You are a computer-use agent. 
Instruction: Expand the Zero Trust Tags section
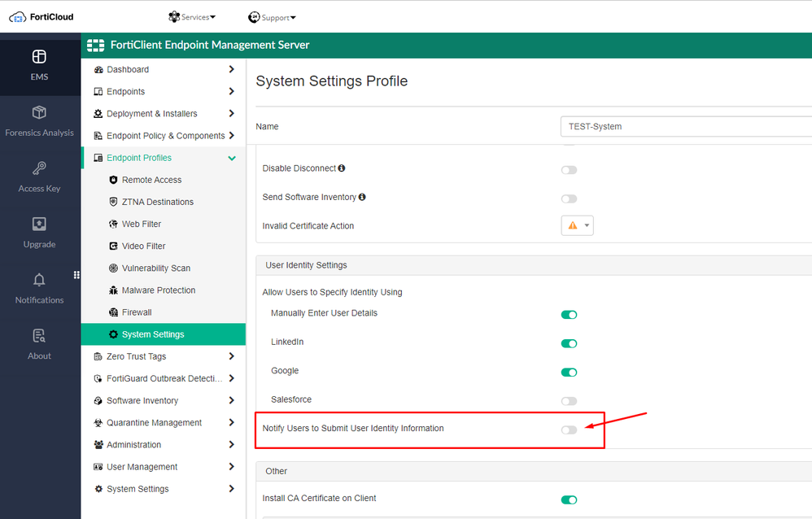pyautogui.click(x=232, y=356)
